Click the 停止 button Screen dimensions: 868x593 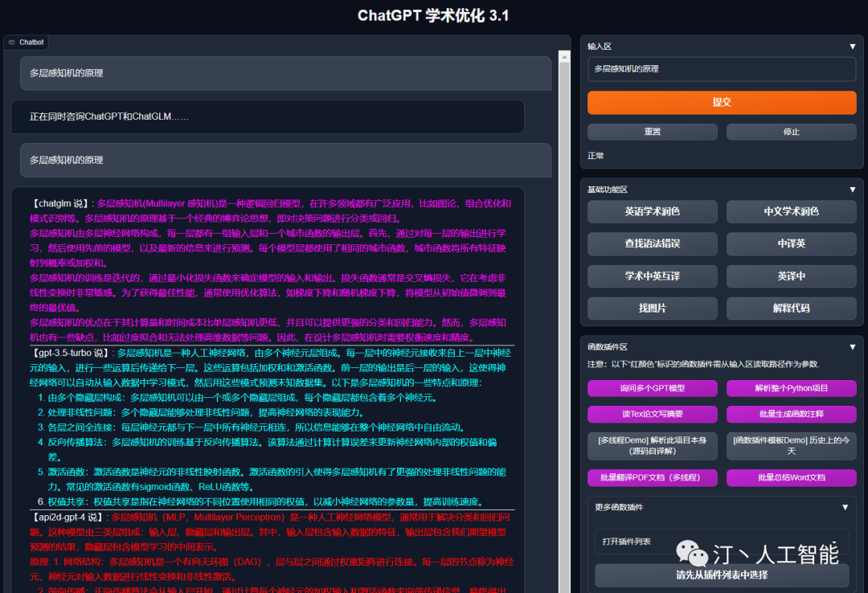pyautogui.click(x=791, y=132)
